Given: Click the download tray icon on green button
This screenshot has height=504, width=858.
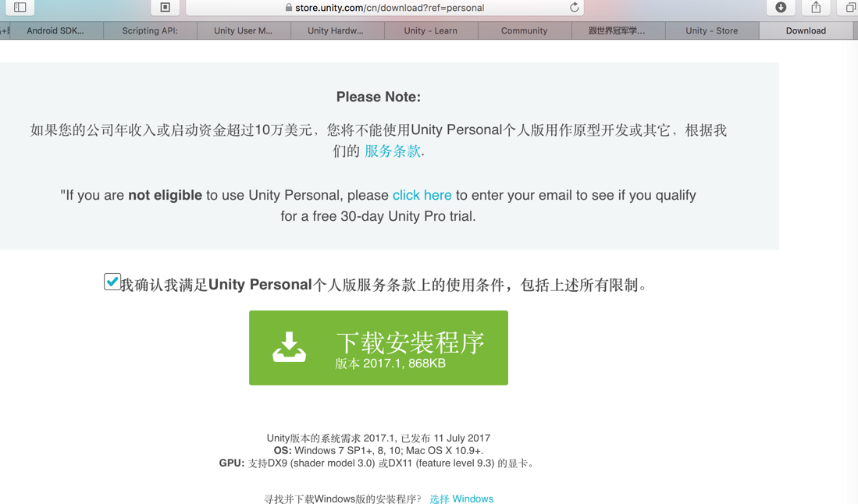Looking at the screenshot, I should click(289, 347).
